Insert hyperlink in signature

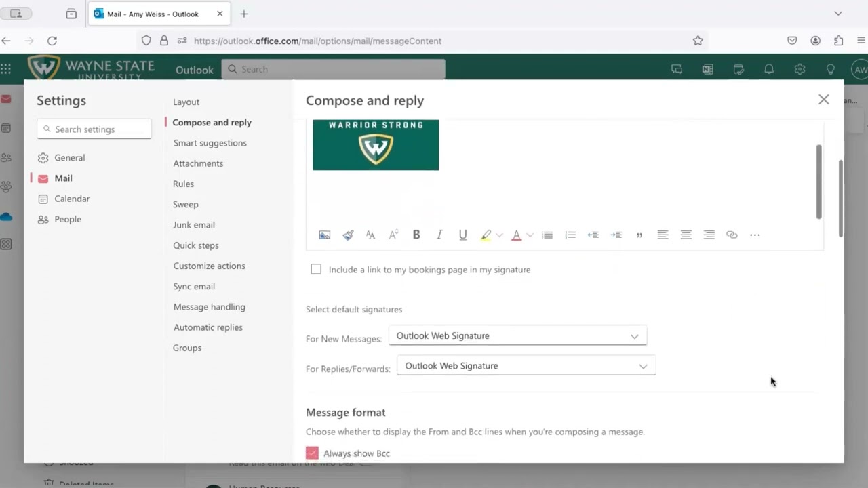(732, 235)
